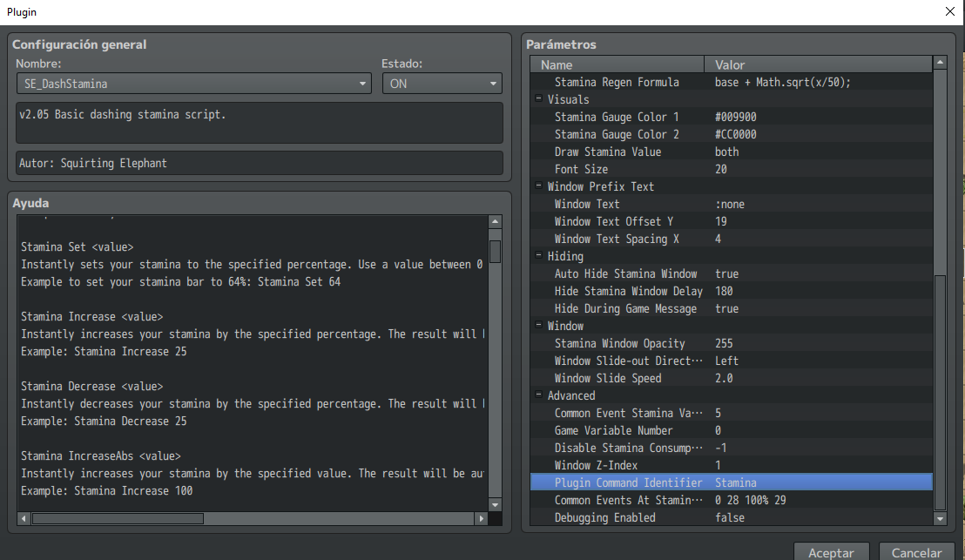
Task: Select the Plugin Command Identifier row
Action: click(731, 483)
